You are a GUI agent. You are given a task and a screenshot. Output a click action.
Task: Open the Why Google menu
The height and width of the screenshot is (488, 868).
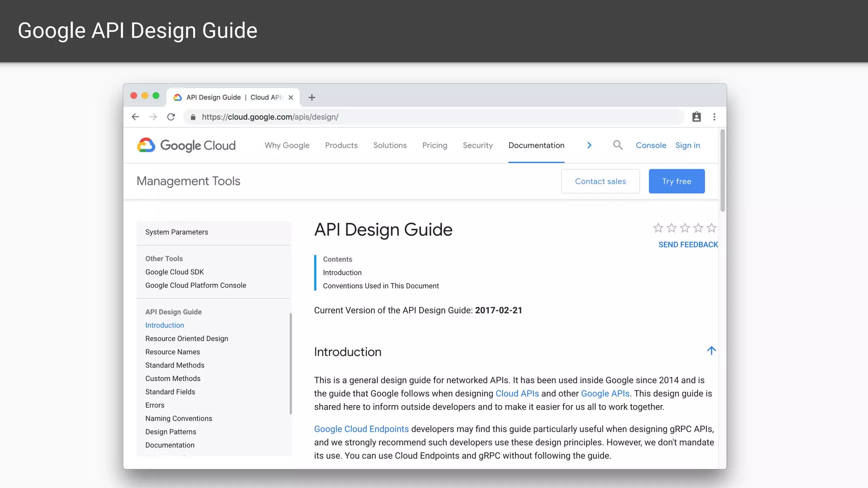pyautogui.click(x=287, y=145)
